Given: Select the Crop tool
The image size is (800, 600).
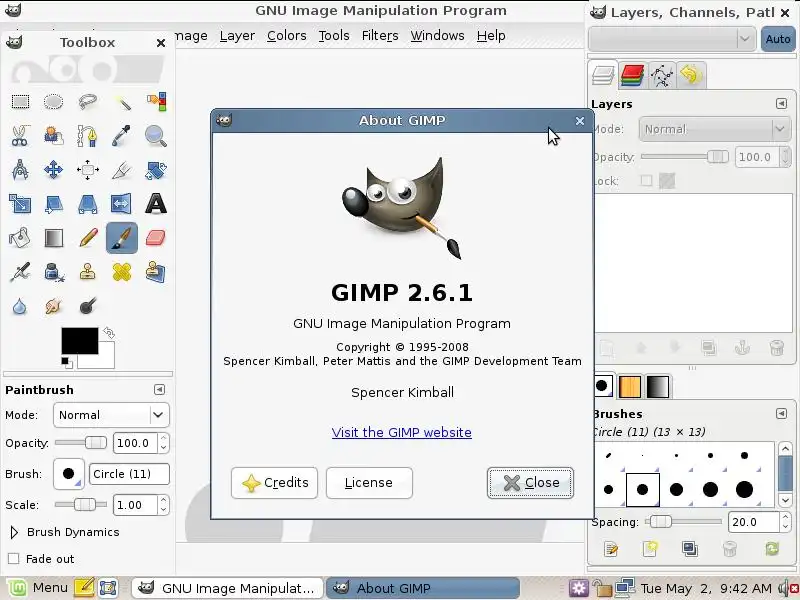Looking at the screenshot, I should point(122,170).
